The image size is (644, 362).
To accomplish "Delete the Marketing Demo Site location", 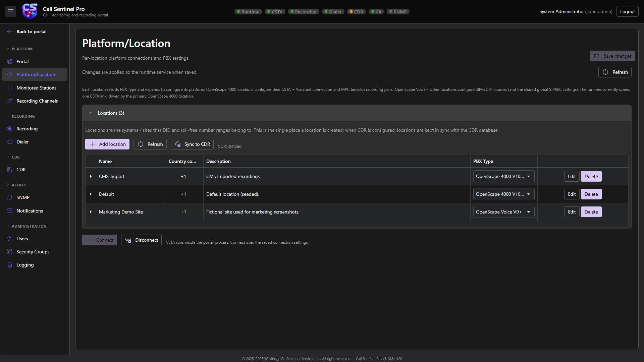I will click(591, 212).
